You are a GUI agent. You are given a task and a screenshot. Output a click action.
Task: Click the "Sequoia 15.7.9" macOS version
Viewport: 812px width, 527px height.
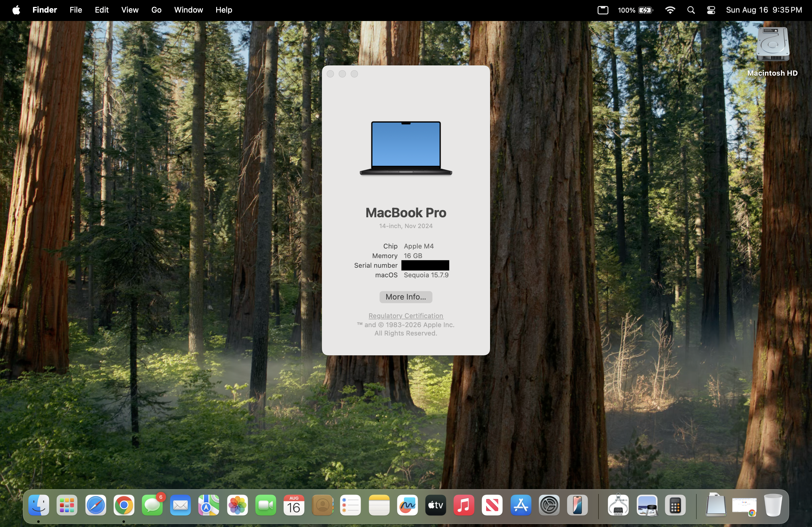click(x=426, y=275)
